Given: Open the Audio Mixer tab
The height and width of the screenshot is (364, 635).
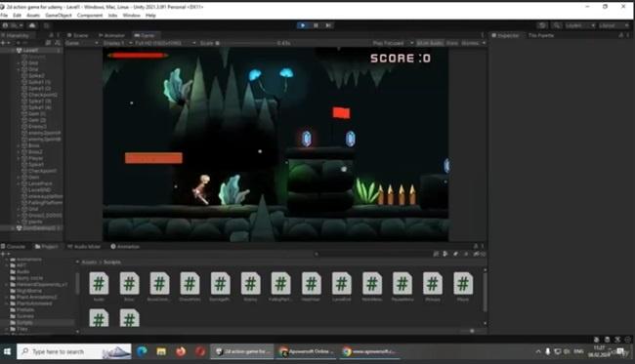Looking at the screenshot, I should click(84, 246).
